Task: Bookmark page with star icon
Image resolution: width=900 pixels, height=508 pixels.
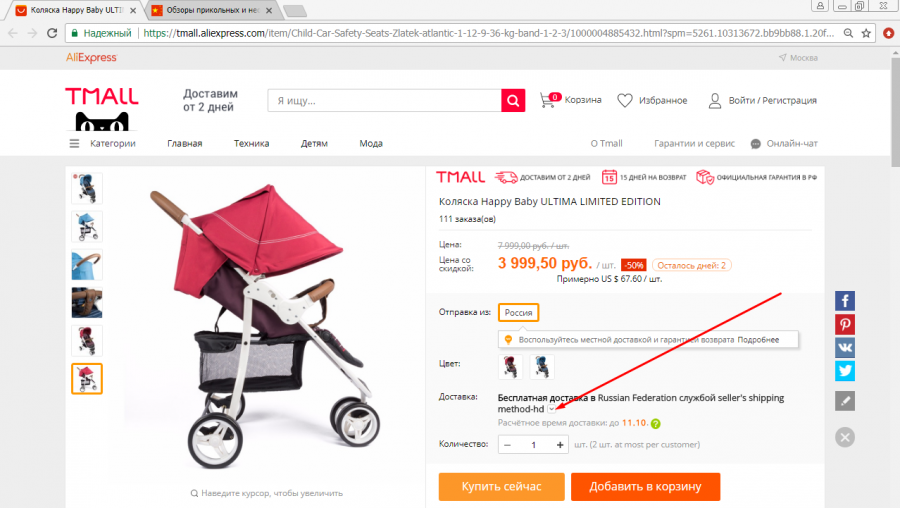Action: [x=866, y=33]
